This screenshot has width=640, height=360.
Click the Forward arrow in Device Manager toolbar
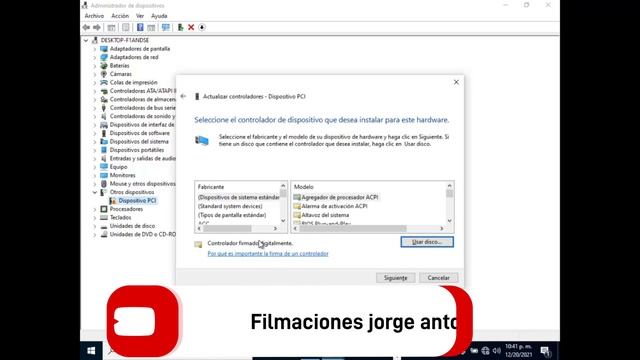(x=97, y=27)
